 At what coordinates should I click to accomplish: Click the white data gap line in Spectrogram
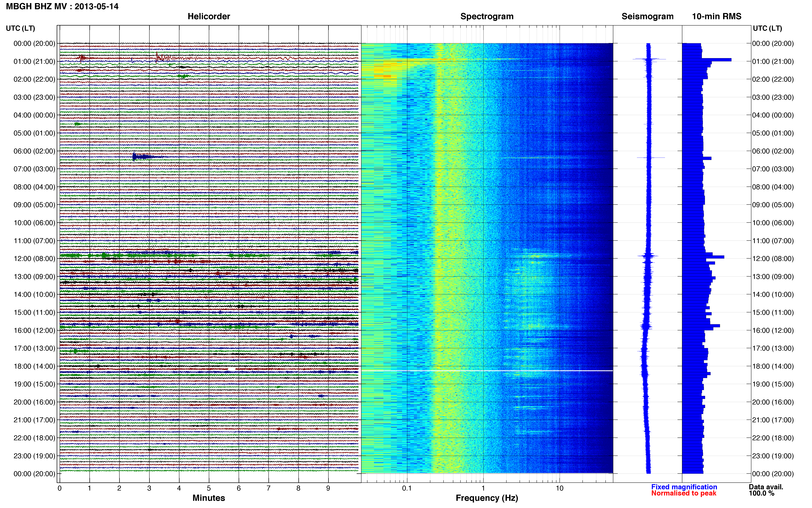pyautogui.click(x=487, y=371)
